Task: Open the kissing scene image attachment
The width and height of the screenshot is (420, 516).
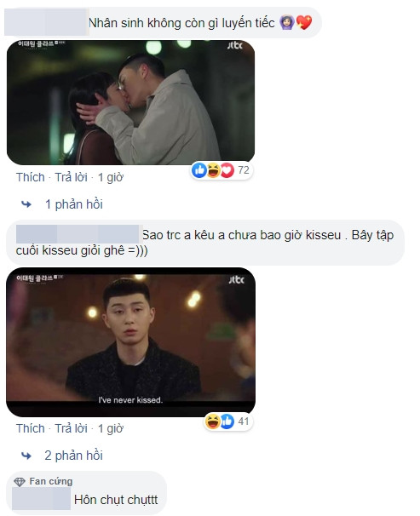Action: pos(130,102)
